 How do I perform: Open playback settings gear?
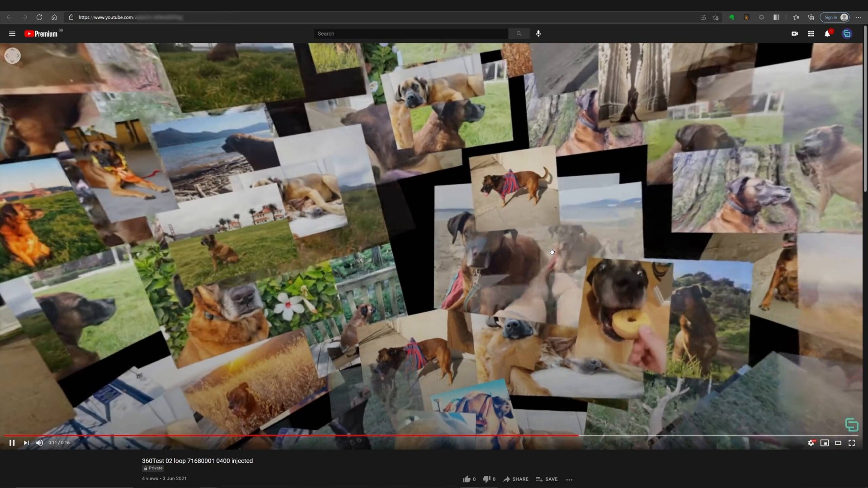click(x=811, y=443)
